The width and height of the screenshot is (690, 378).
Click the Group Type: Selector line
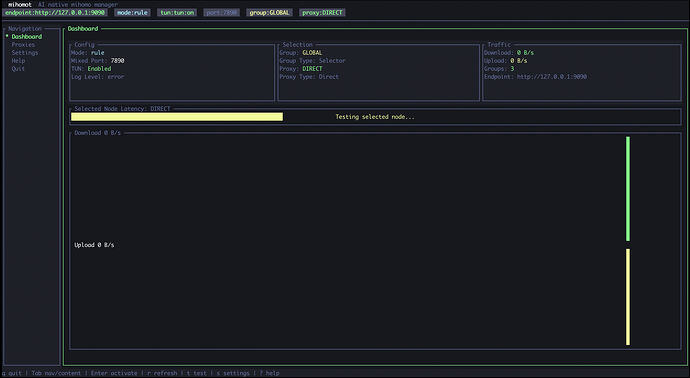(312, 61)
